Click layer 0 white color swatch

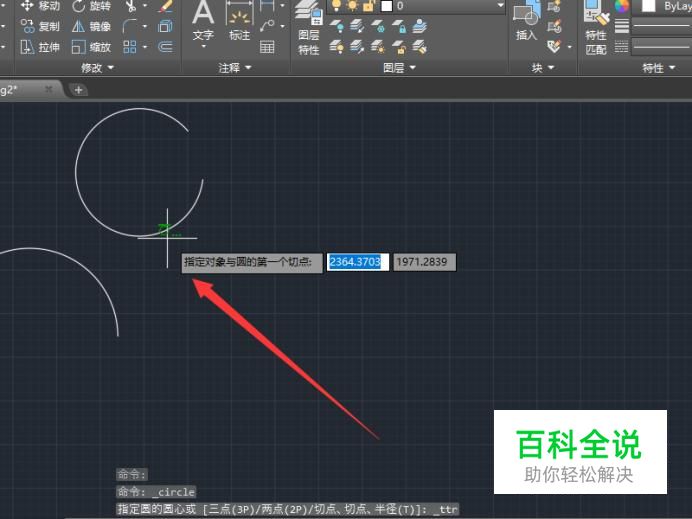(386, 6)
